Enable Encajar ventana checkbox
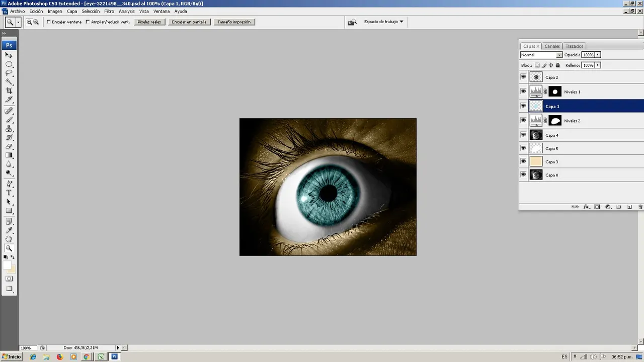 pos(49,22)
